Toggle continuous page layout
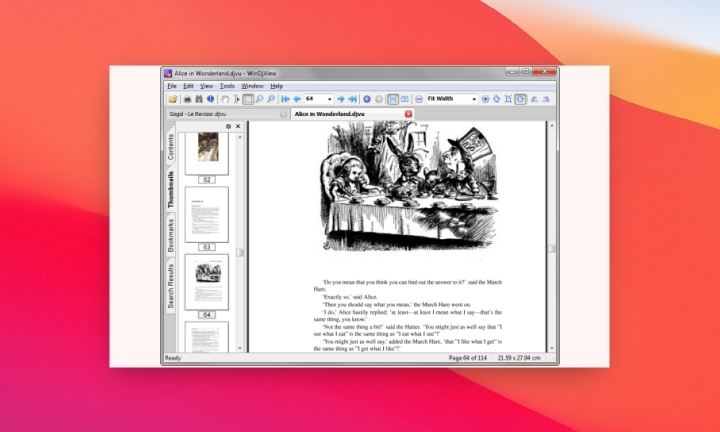This screenshot has width=720, height=432. point(393,99)
